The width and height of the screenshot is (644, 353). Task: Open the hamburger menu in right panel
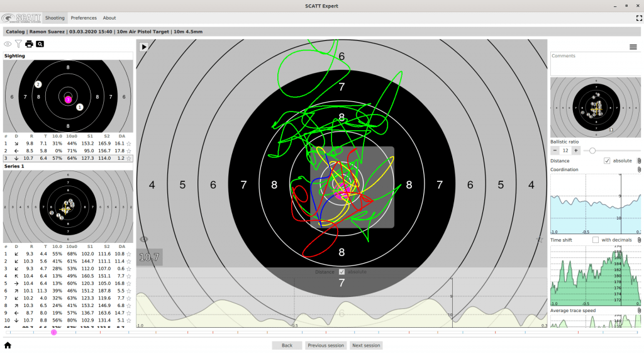(633, 47)
